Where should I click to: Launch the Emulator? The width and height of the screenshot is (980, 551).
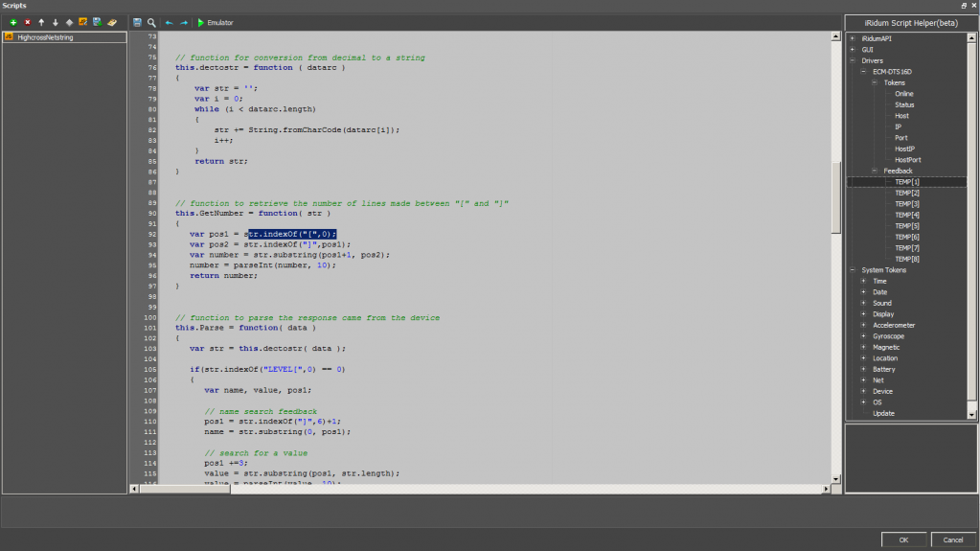click(216, 22)
